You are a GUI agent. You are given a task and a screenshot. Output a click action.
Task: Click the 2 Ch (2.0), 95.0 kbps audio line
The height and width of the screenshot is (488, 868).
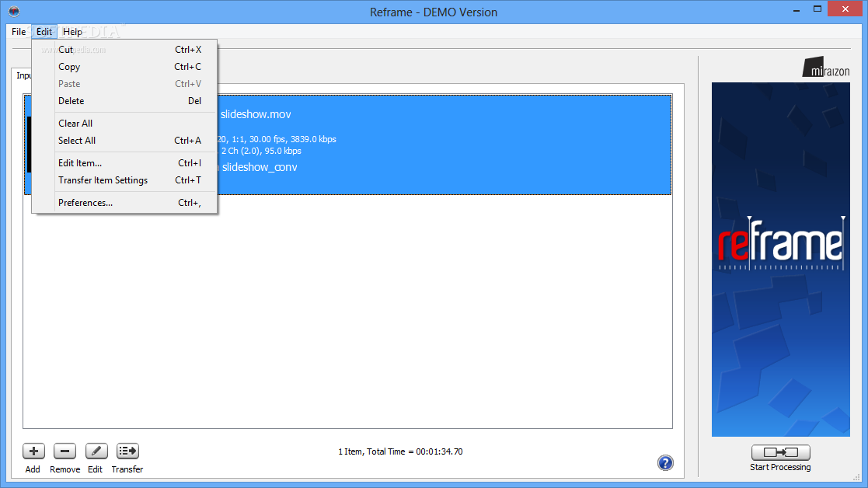click(x=261, y=151)
